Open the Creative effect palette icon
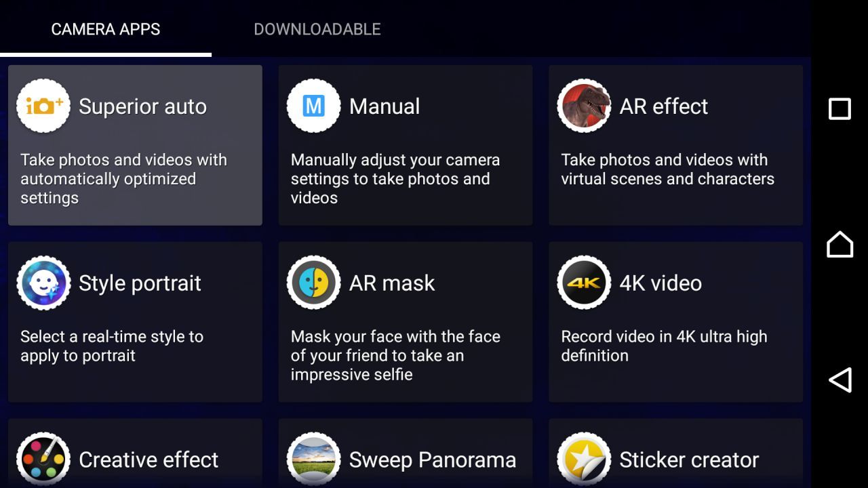The image size is (868, 488). 43,460
